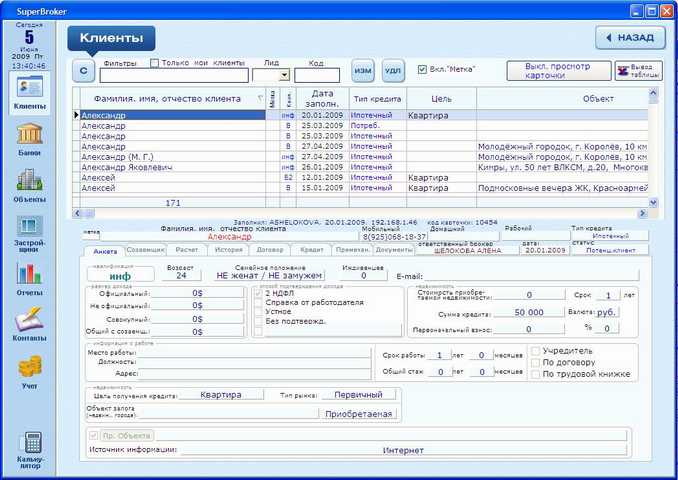
Task: Open Семейное положение selector
Action: click(269, 275)
